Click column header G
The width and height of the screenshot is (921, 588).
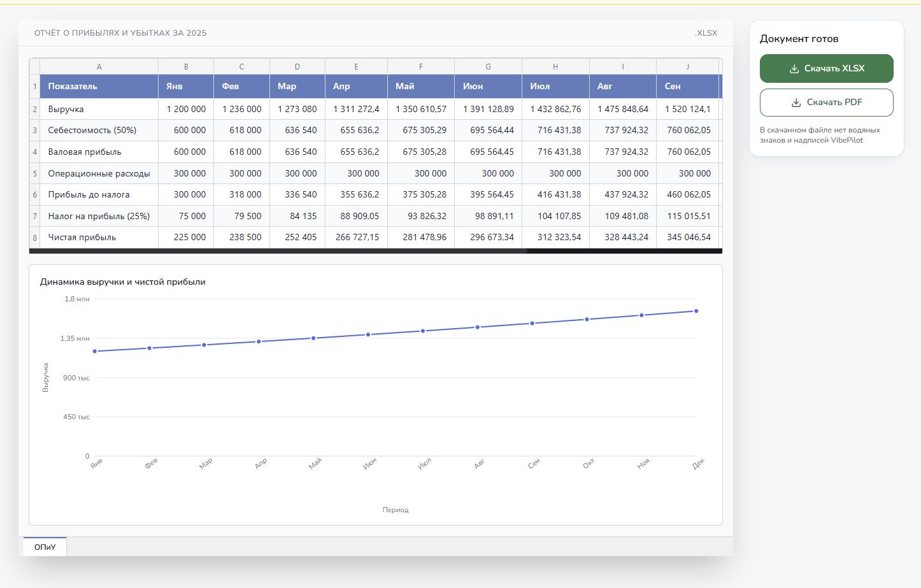point(488,66)
